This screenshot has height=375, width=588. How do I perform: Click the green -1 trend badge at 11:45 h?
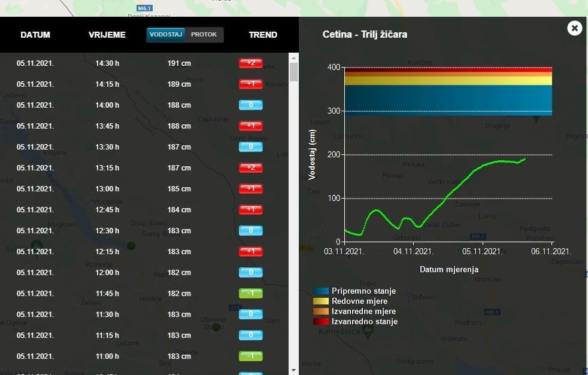point(251,293)
